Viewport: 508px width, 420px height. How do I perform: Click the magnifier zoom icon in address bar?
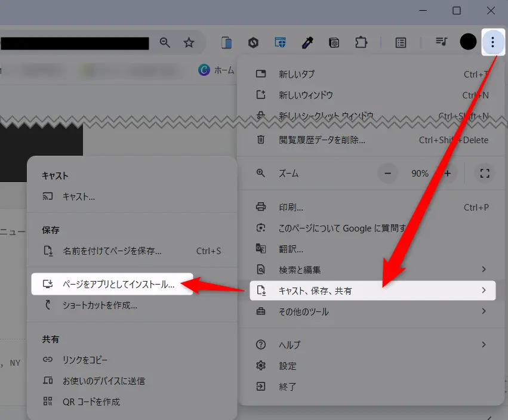pos(165,42)
